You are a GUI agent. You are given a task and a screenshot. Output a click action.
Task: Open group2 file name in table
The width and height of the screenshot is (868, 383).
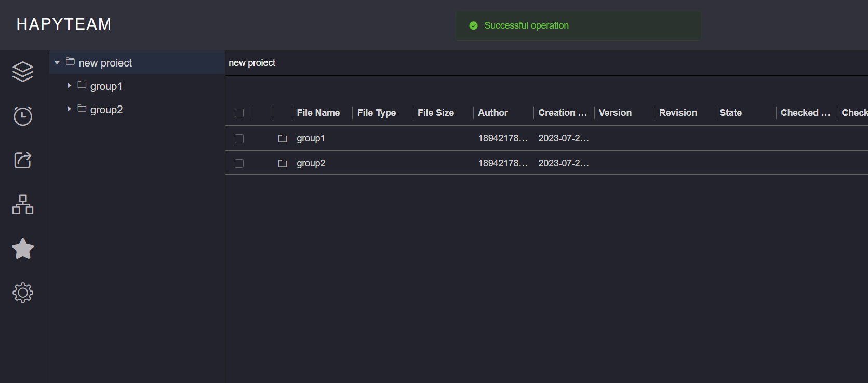point(311,163)
